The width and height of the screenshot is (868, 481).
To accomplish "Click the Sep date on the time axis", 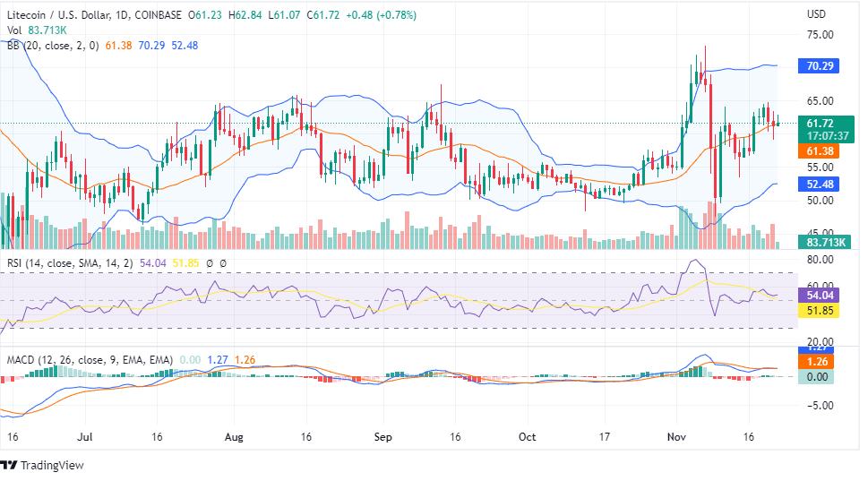I will coord(382,437).
